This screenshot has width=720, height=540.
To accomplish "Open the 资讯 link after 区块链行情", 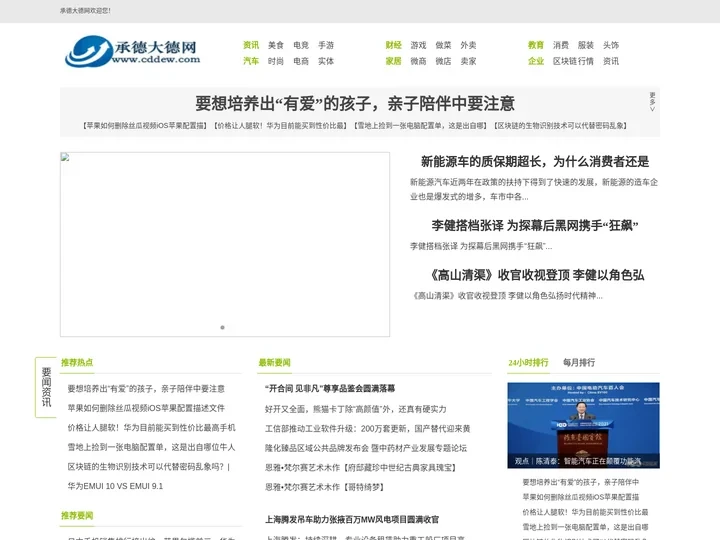I will pyautogui.click(x=611, y=61).
